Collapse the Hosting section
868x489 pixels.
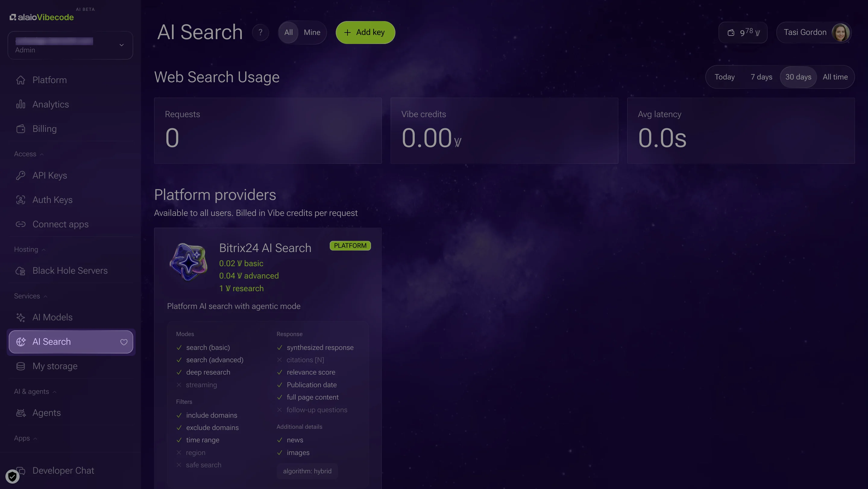tap(30, 249)
